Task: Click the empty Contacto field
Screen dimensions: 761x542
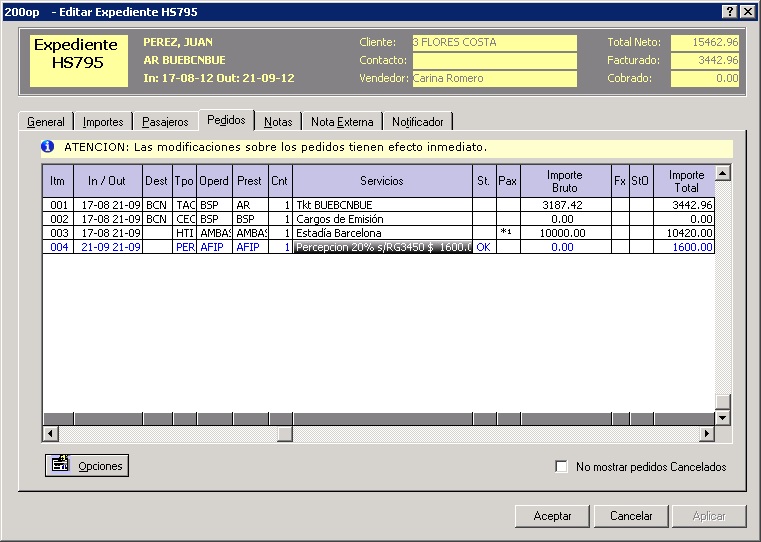Action: 495,60
